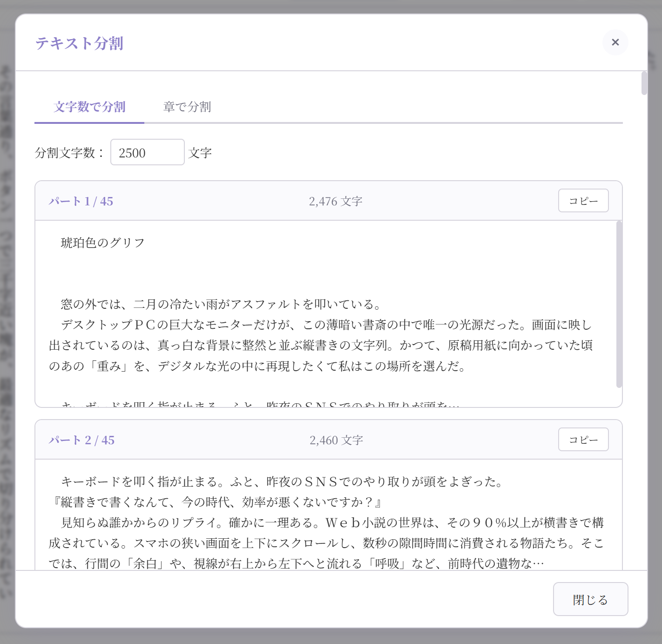Copy パート 2 text using its コピー button

[x=583, y=439]
